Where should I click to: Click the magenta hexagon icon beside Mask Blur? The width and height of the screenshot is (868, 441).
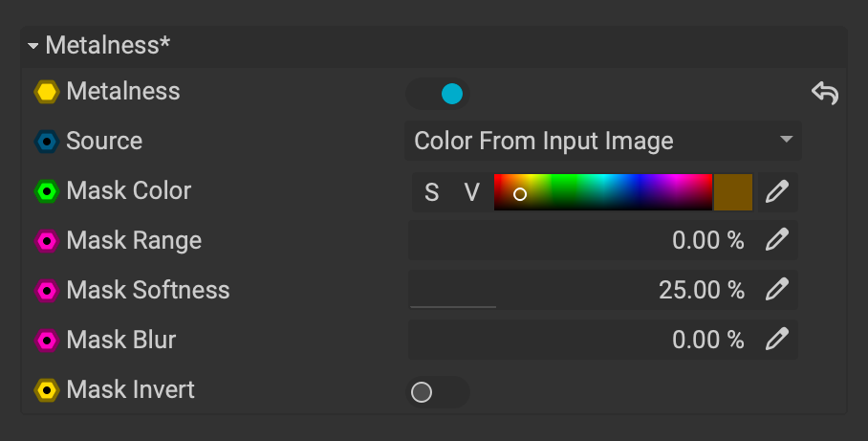coord(46,340)
